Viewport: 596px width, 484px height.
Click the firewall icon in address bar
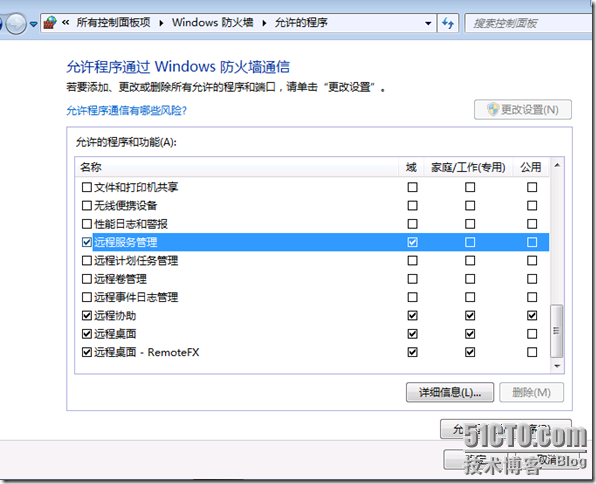tap(50, 23)
